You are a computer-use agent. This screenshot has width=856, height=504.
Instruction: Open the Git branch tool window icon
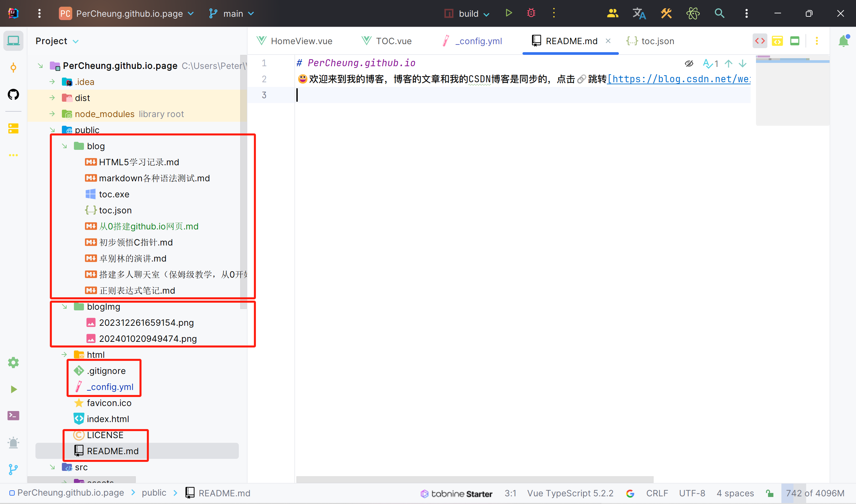coord(13,469)
